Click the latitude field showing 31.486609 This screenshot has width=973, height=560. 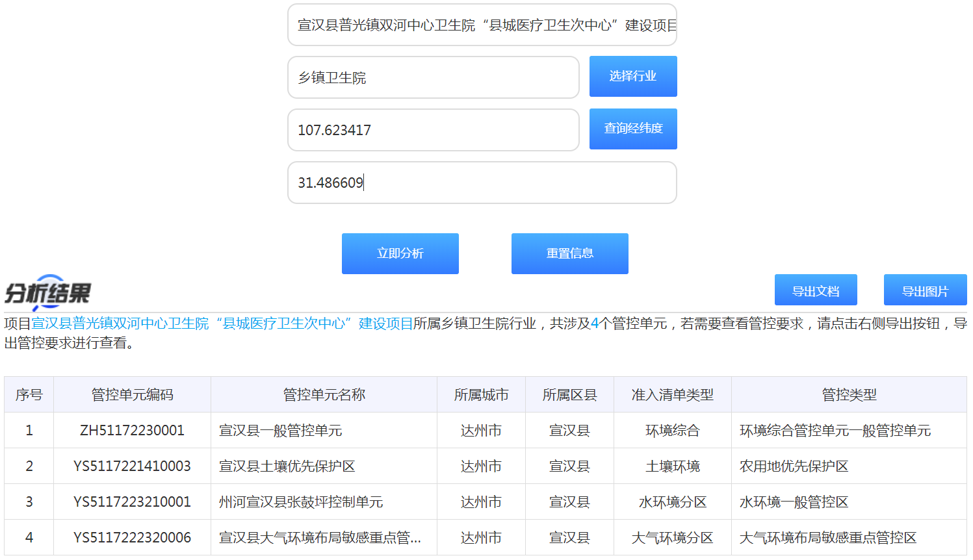click(482, 183)
